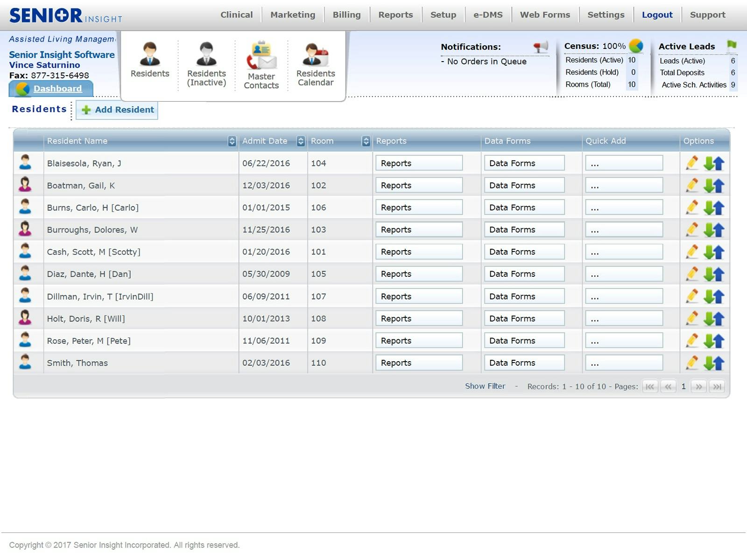Image resolution: width=747 pixels, height=560 pixels.
Task: Edit Smith, Thomas using the pencil icon
Action: (x=691, y=362)
